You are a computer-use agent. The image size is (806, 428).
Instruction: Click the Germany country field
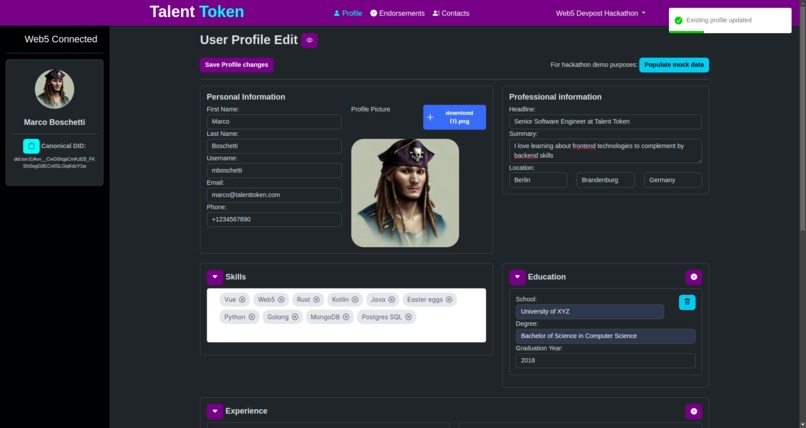pos(672,180)
